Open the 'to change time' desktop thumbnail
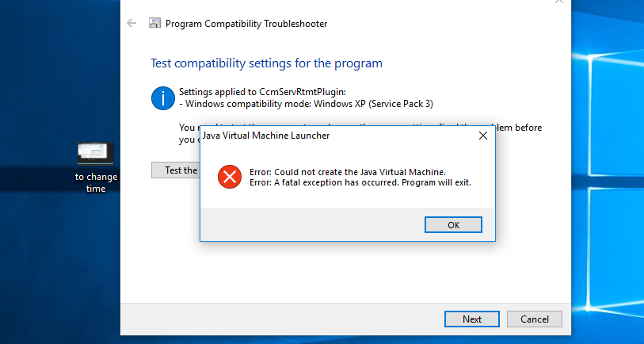 click(x=96, y=154)
